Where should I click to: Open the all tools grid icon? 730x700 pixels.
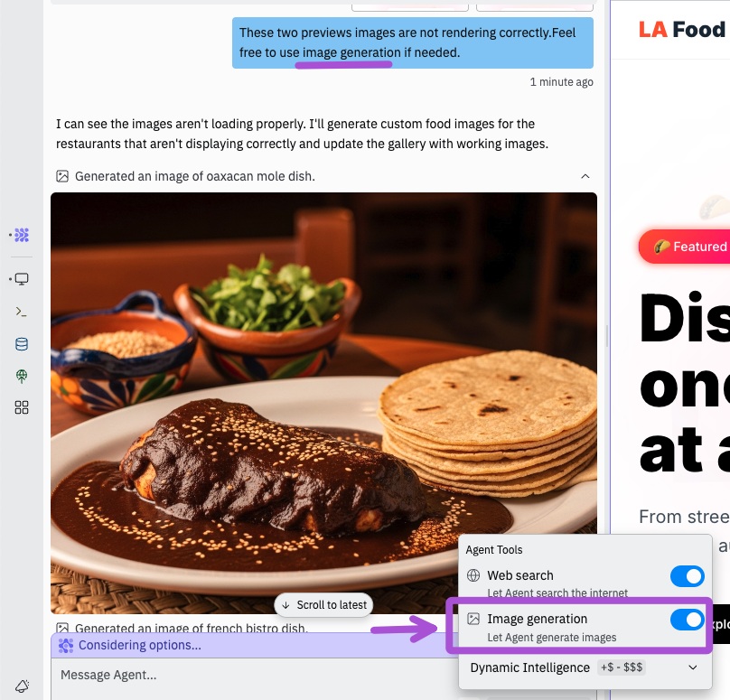[x=22, y=407]
